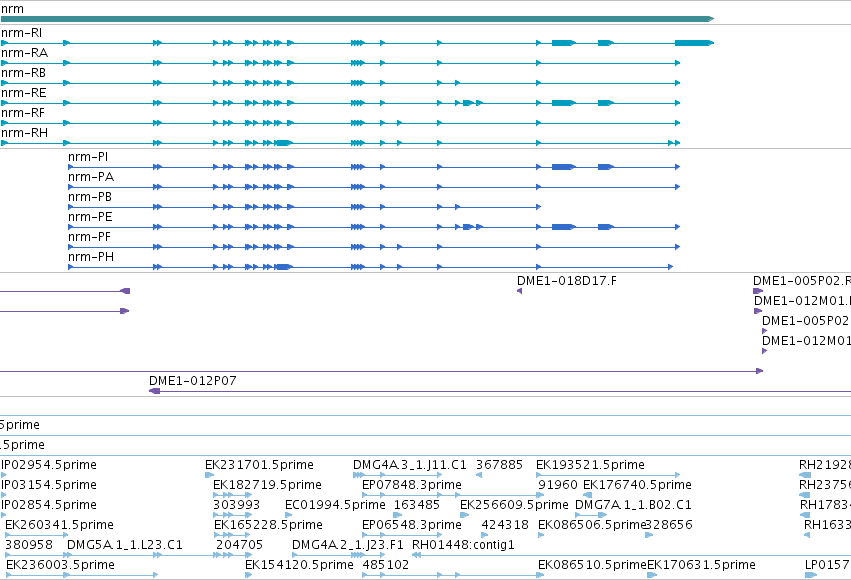Click EP06548.3prime EST label
This screenshot has width=851, height=580.
[412, 525]
